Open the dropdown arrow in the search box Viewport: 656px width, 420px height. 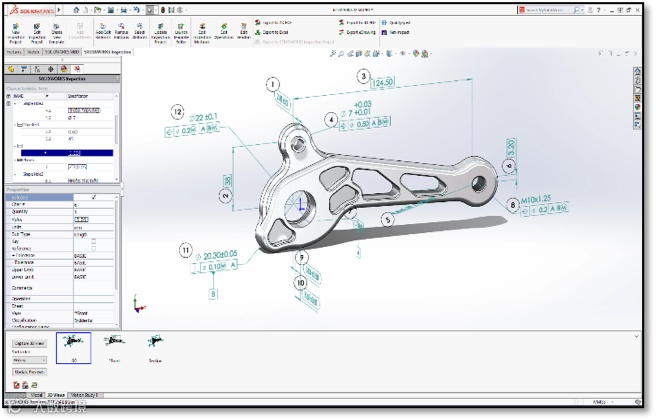pos(582,10)
